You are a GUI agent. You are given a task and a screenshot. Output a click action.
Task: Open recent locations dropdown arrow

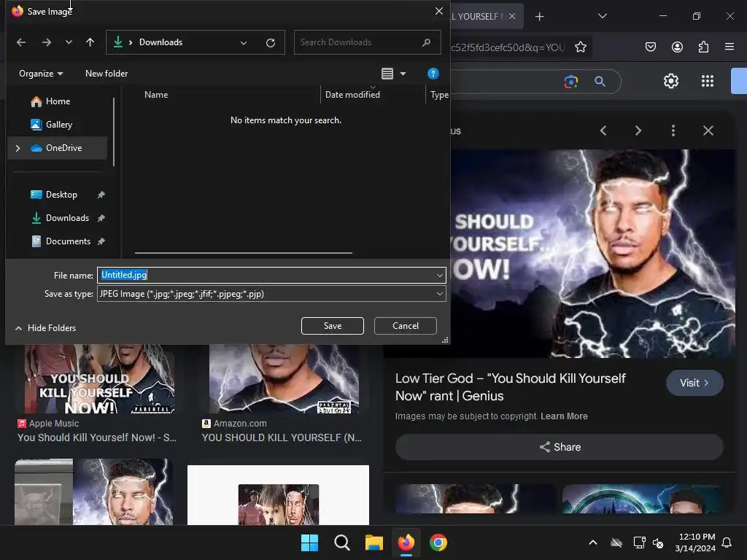coord(69,42)
